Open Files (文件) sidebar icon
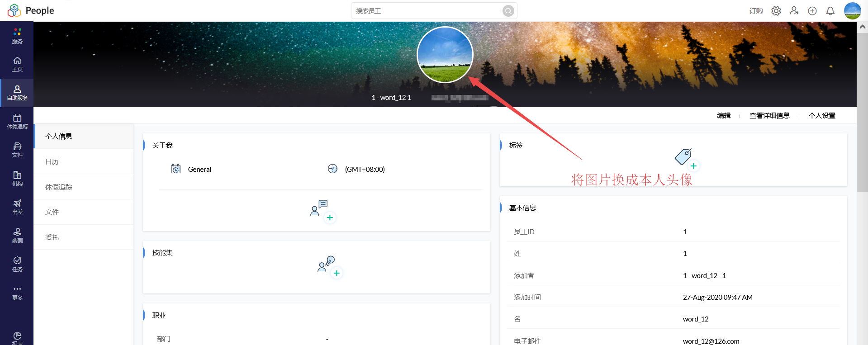Viewport: 868px width, 345px height. click(x=17, y=150)
